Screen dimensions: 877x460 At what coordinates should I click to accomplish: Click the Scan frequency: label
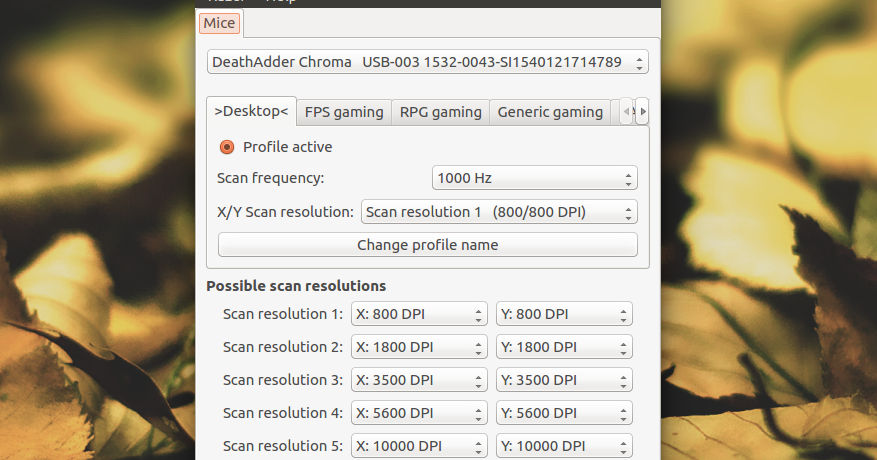click(271, 178)
